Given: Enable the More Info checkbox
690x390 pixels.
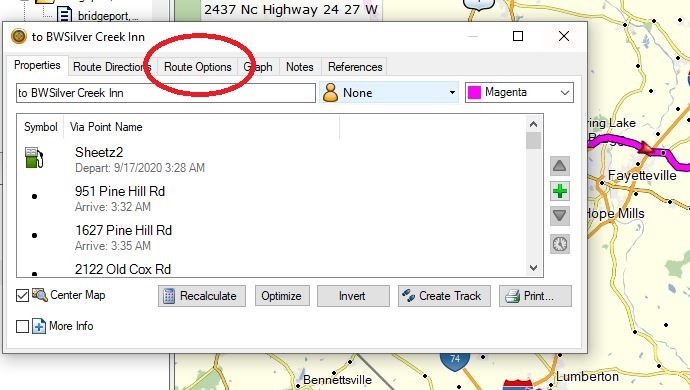Looking at the screenshot, I should click(22, 327).
